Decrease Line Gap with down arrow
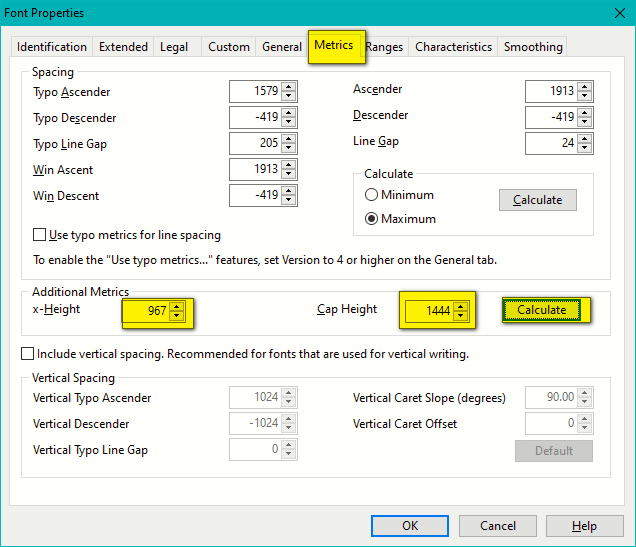The image size is (636, 547). [x=584, y=148]
